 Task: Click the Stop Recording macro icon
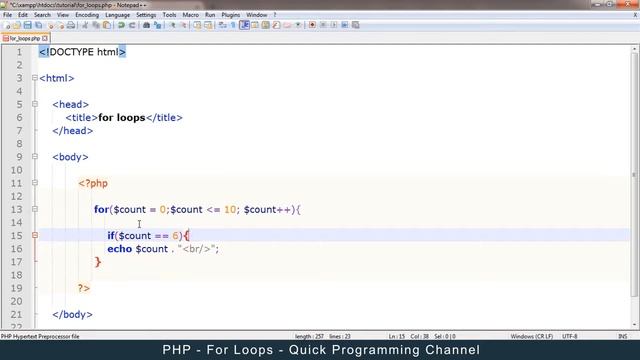pos(323,25)
